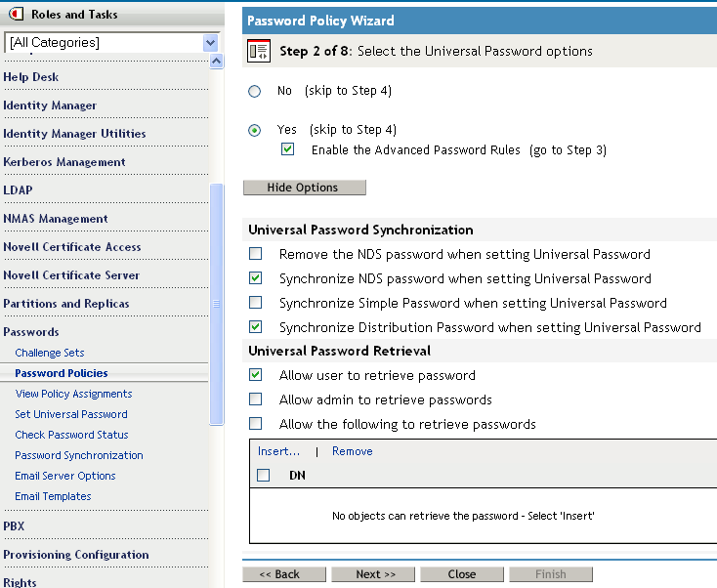The image size is (717, 588).
Task: Expand the PBX category
Action: pyautogui.click(x=14, y=526)
